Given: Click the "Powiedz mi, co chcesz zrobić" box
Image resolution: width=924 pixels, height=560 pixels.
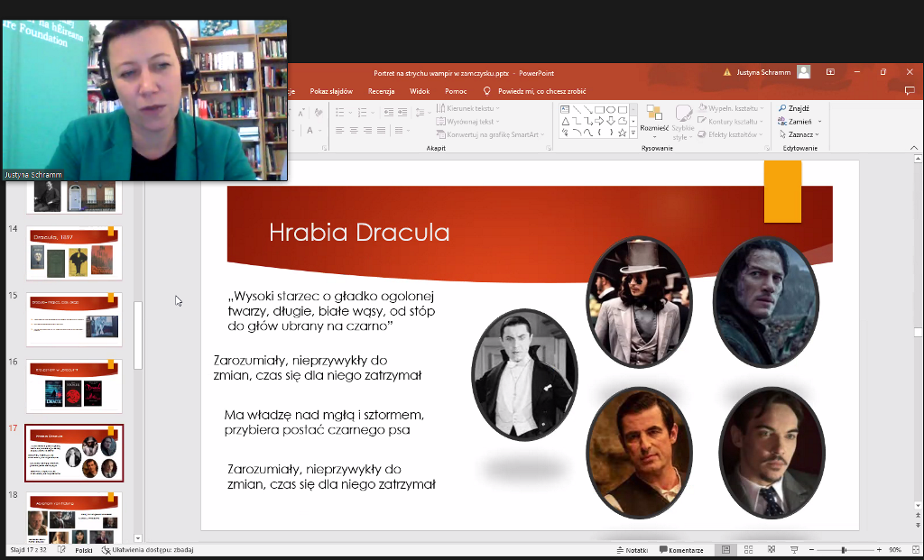Looking at the screenshot, I should coord(541,91).
